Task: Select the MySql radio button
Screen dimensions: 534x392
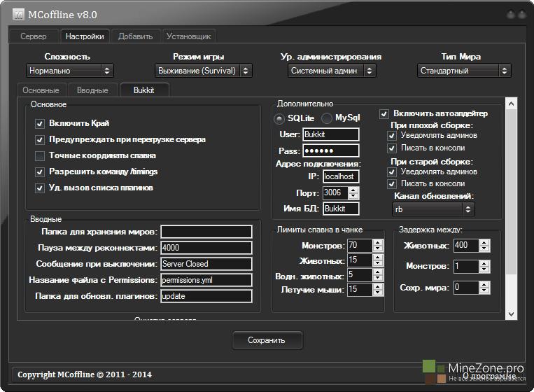Action: tap(328, 118)
